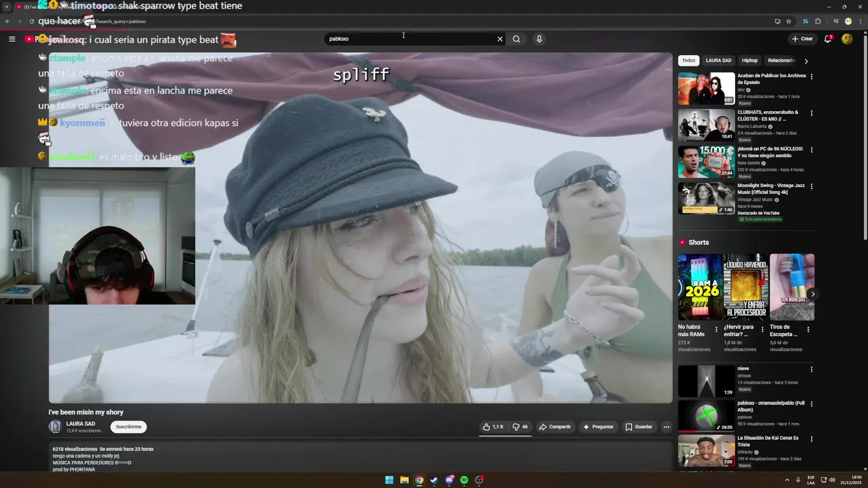The width and height of the screenshot is (868, 488).
Task: Dislike the video with thumbs down
Action: pos(520,427)
